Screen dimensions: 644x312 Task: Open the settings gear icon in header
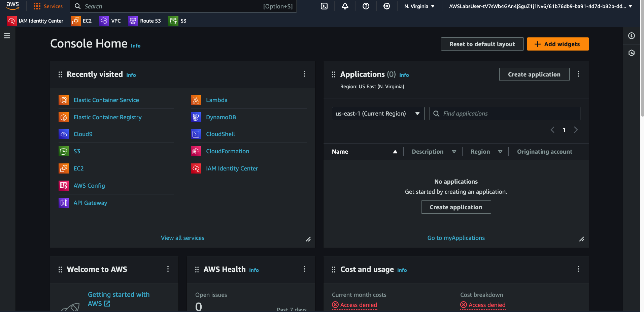386,6
